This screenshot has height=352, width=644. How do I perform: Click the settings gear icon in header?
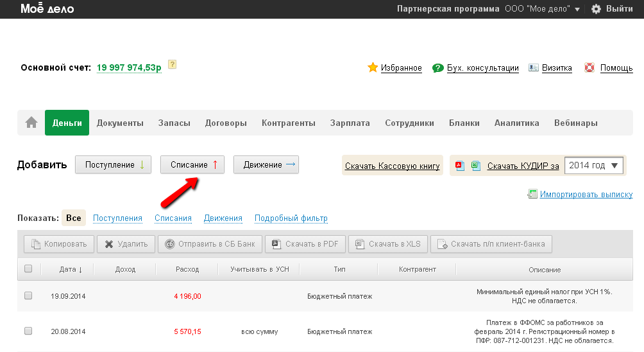tap(596, 9)
